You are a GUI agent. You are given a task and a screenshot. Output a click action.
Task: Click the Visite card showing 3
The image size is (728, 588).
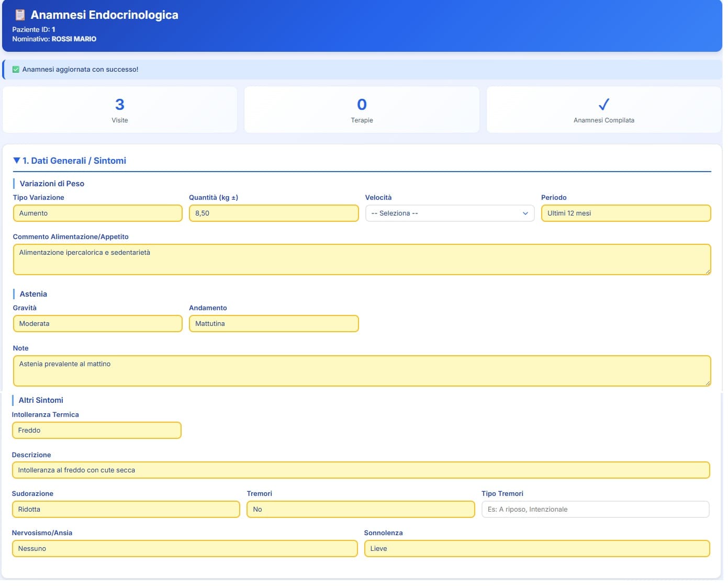[x=120, y=110]
